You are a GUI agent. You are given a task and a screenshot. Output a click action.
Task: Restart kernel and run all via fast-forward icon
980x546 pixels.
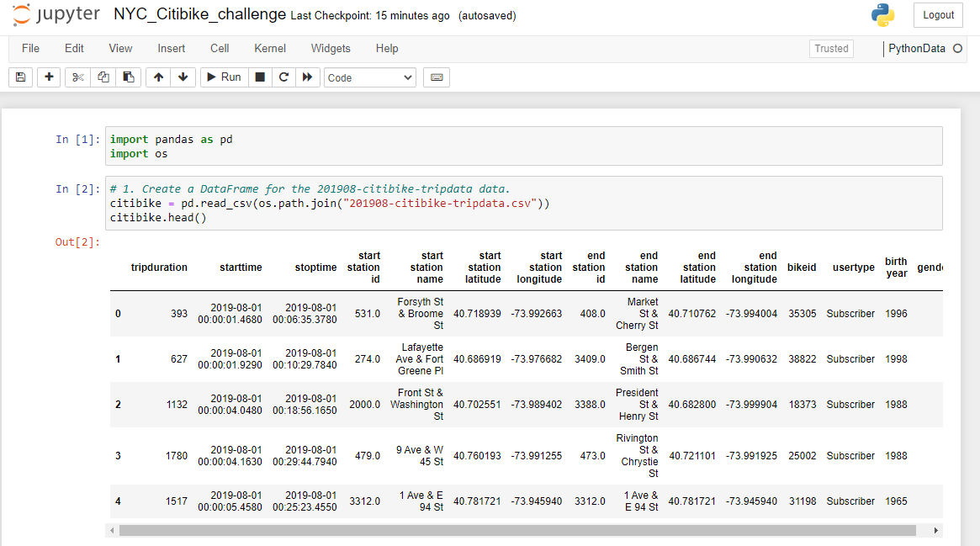click(308, 77)
